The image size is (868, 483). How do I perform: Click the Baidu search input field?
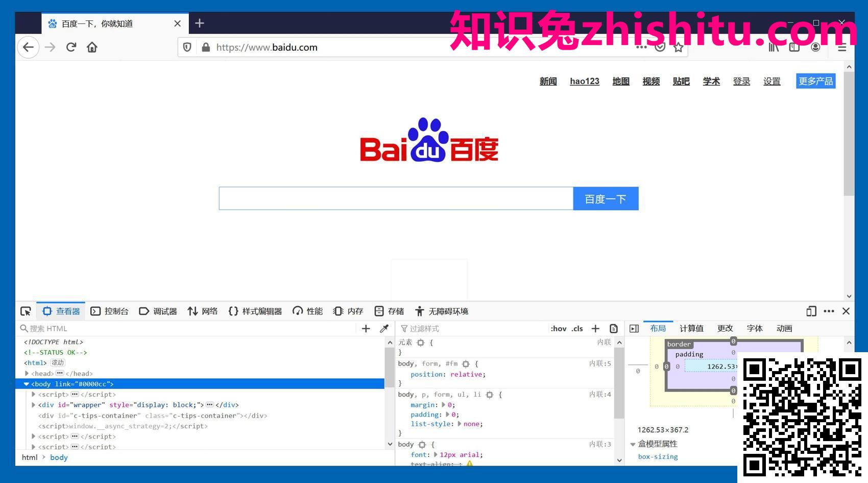pyautogui.click(x=396, y=198)
